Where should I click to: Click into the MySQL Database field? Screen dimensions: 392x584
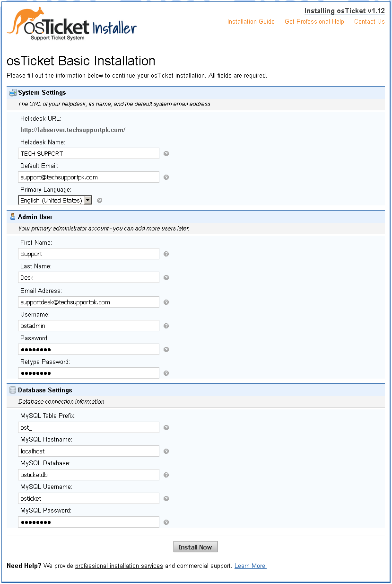pyautogui.click(x=89, y=475)
